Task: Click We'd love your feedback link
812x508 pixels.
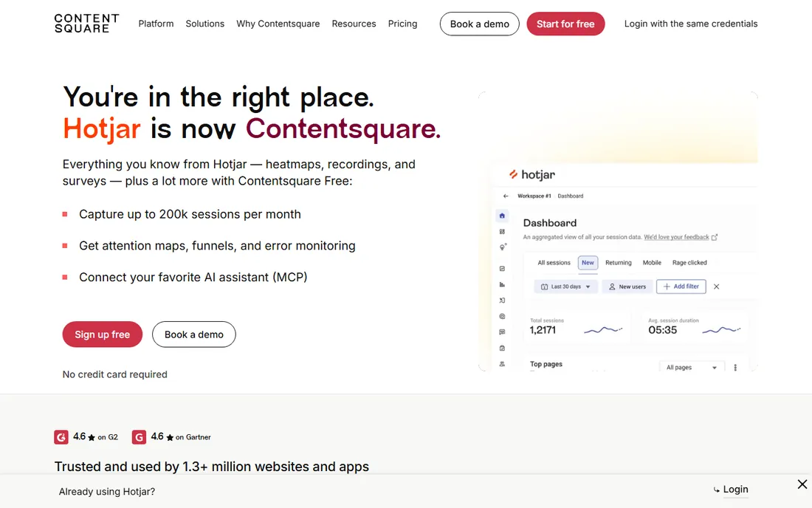Action: click(x=676, y=237)
